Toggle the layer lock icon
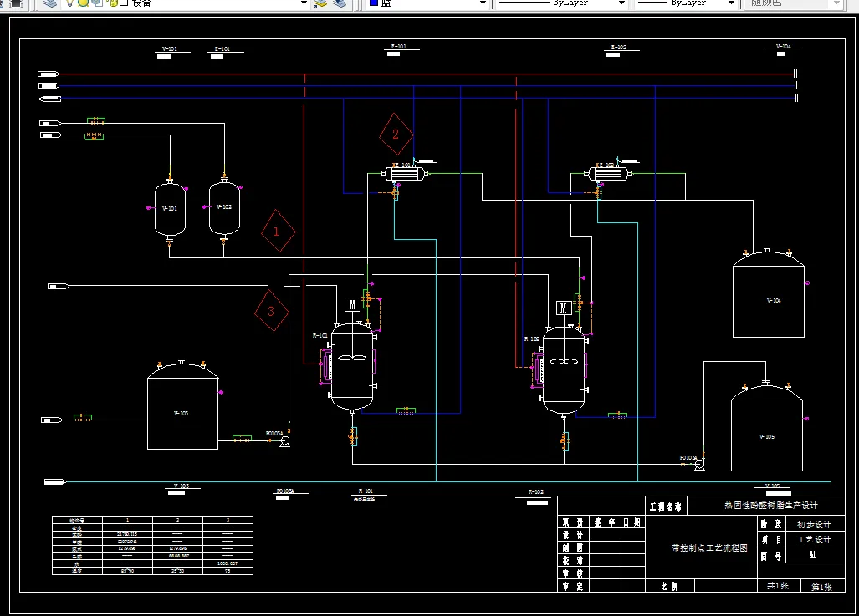 coord(113,3)
